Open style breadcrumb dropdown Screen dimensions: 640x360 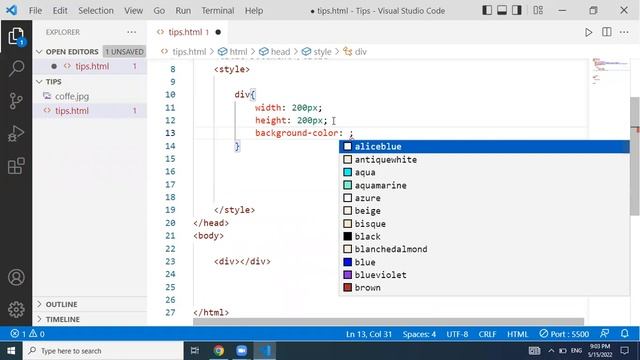tap(317, 52)
